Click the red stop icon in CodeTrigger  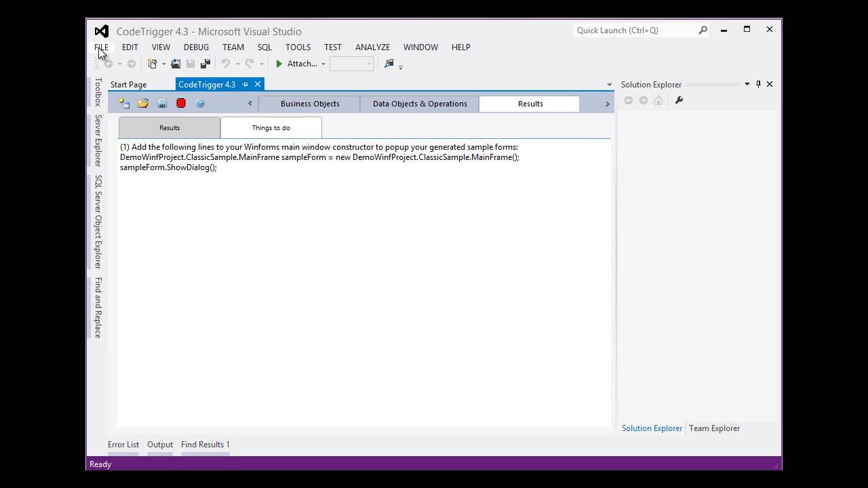click(181, 103)
